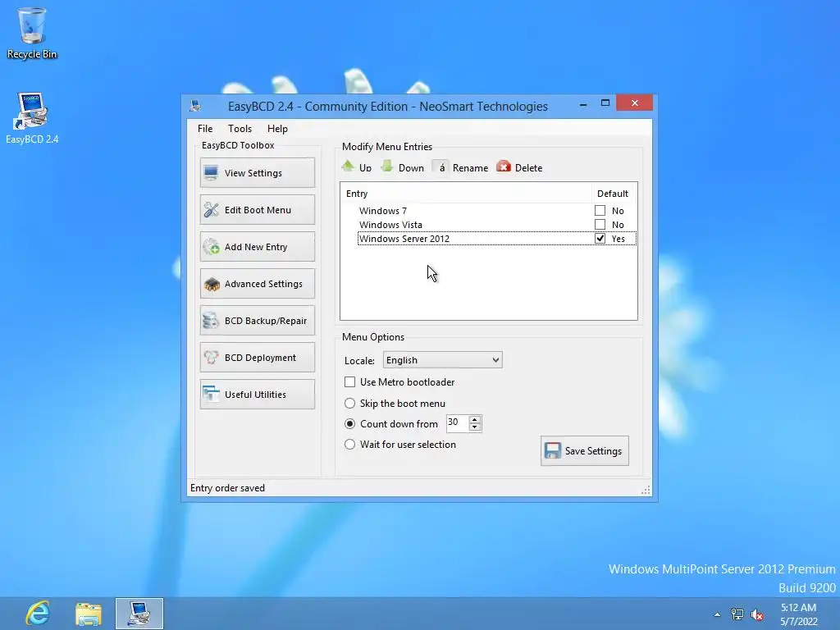Click the red Delete entry icon
This screenshot has height=630, width=840.
[x=504, y=167]
